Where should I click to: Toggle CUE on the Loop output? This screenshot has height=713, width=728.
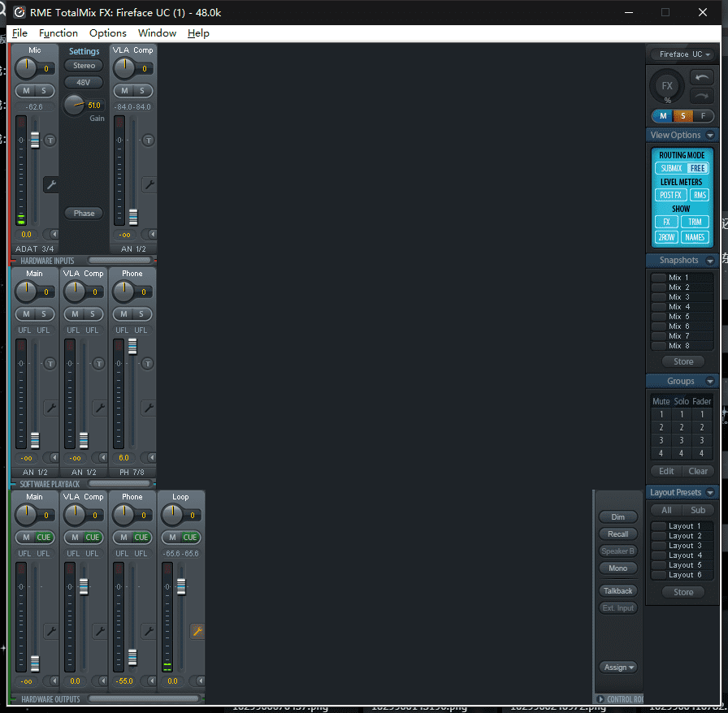[x=189, y=538]
